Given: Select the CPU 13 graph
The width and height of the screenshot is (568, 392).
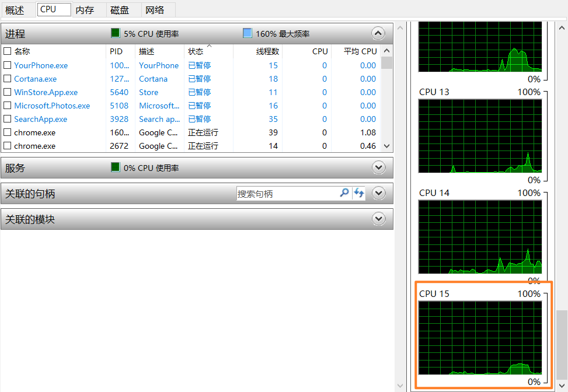Looking at the screenshot, I should (480, 136).
